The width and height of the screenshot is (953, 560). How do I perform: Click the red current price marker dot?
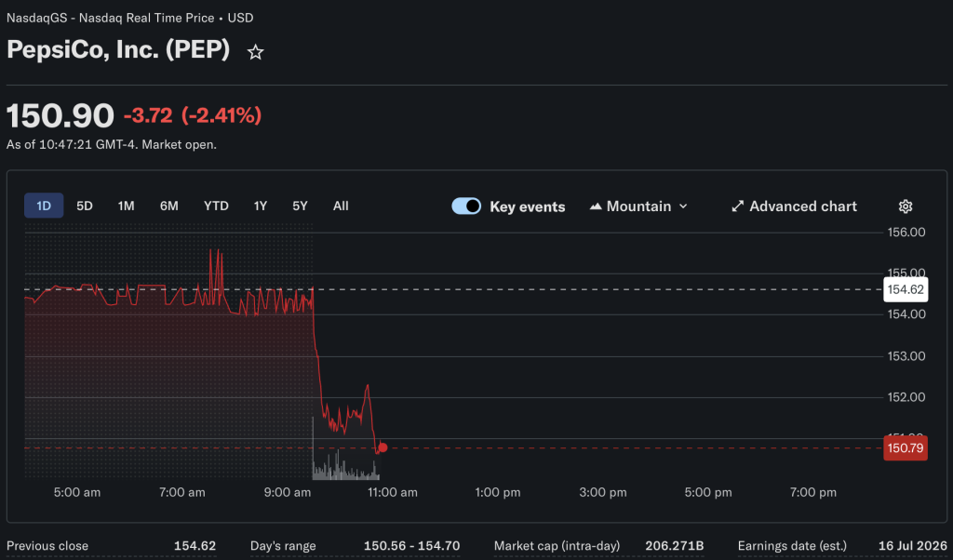(383, 447)
